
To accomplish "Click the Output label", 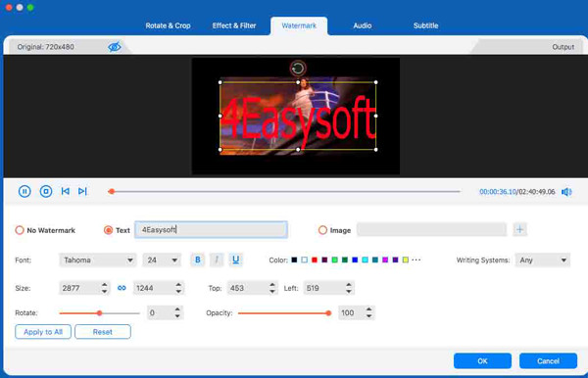I will point(563,47).
